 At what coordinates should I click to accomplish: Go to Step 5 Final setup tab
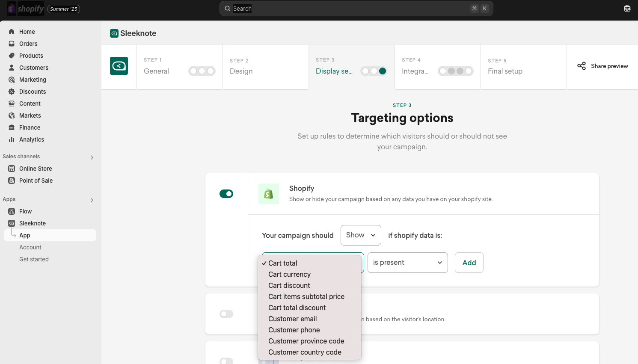point(524,67)
